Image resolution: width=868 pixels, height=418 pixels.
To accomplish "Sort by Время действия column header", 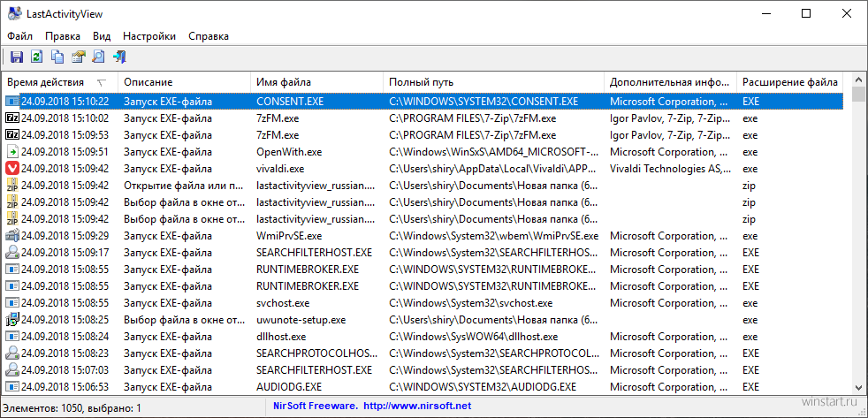I will tap(60, 82).
